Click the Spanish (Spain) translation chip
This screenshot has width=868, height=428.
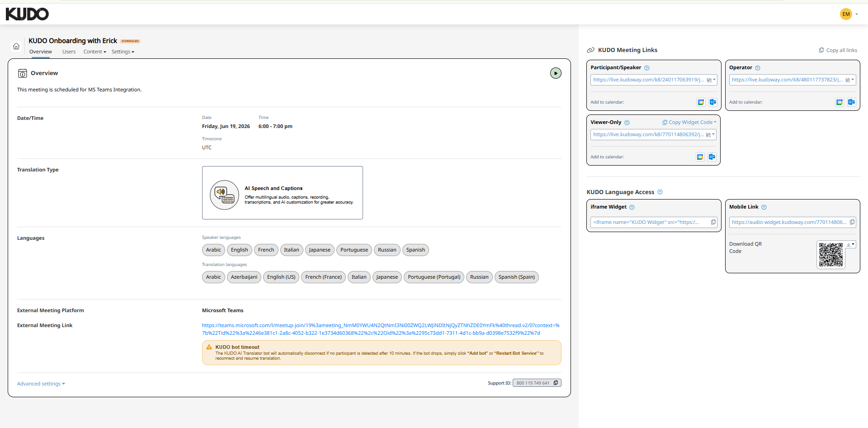516,277
